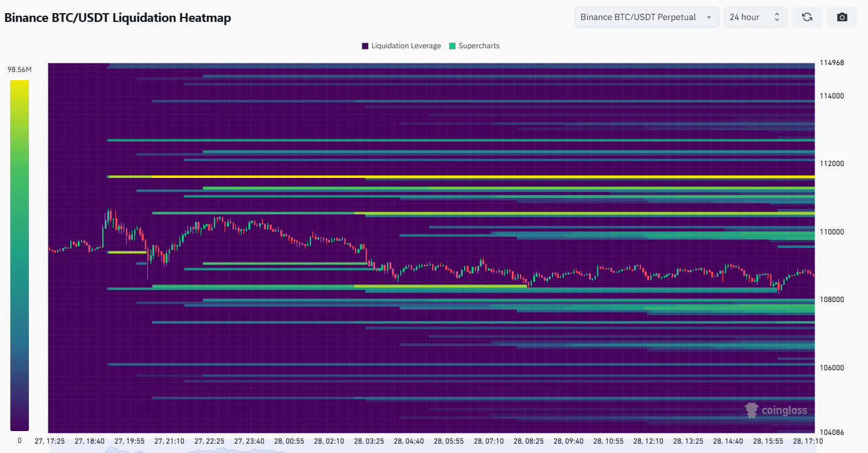Screen dimensions: 868x453
Task: Click the liquidation intensity color scale bar
Action: [19, 256]
